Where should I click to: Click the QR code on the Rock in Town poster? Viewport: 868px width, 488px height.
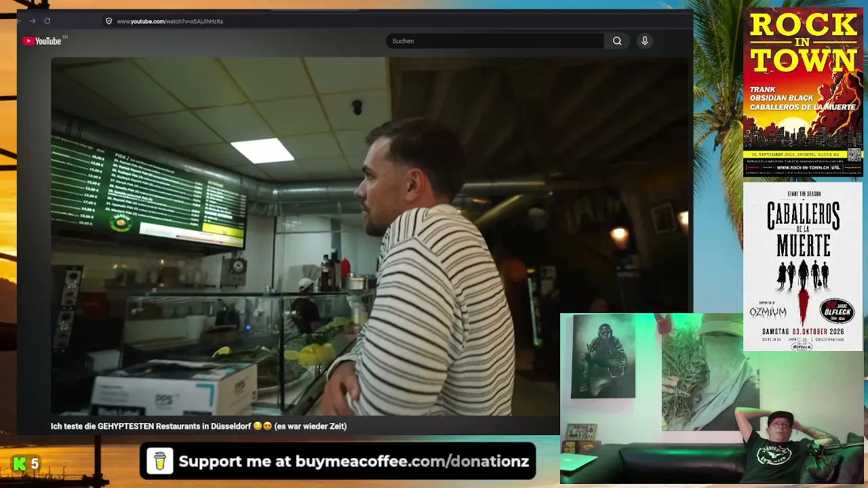pyautogui.click(x=854, y=155)
